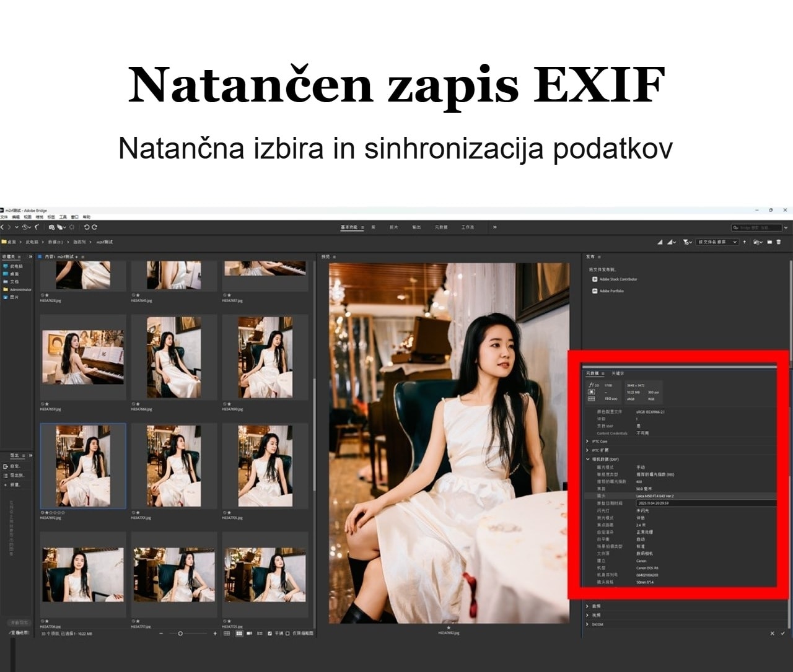
Task: Click m2v测试 in the breadcrumb path
Action: tap(105, 242)
